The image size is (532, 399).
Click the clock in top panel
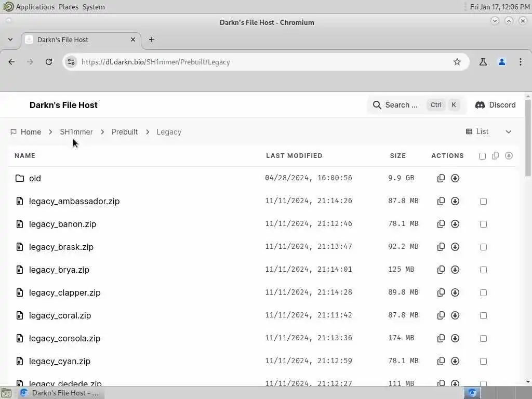tap(499, 7)
